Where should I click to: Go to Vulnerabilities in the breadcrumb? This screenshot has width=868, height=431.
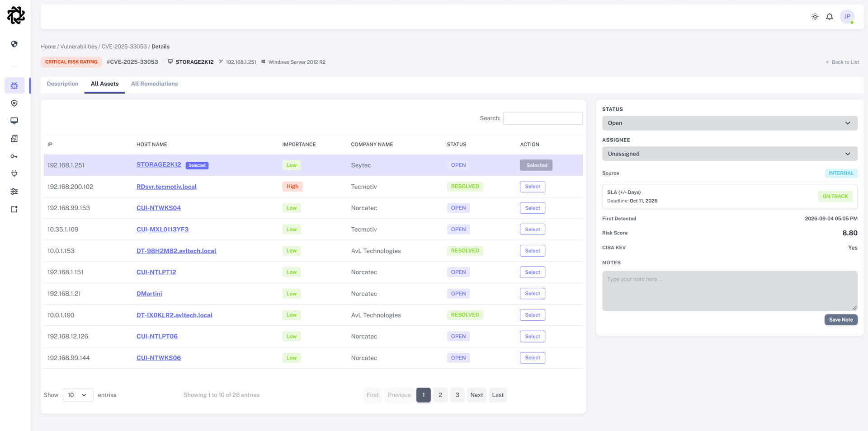pos(79,47)
